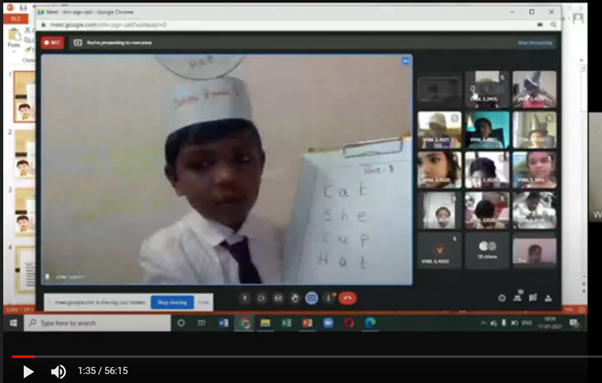
Task: Open meeting details info icon
Action: tap(502, 298)
